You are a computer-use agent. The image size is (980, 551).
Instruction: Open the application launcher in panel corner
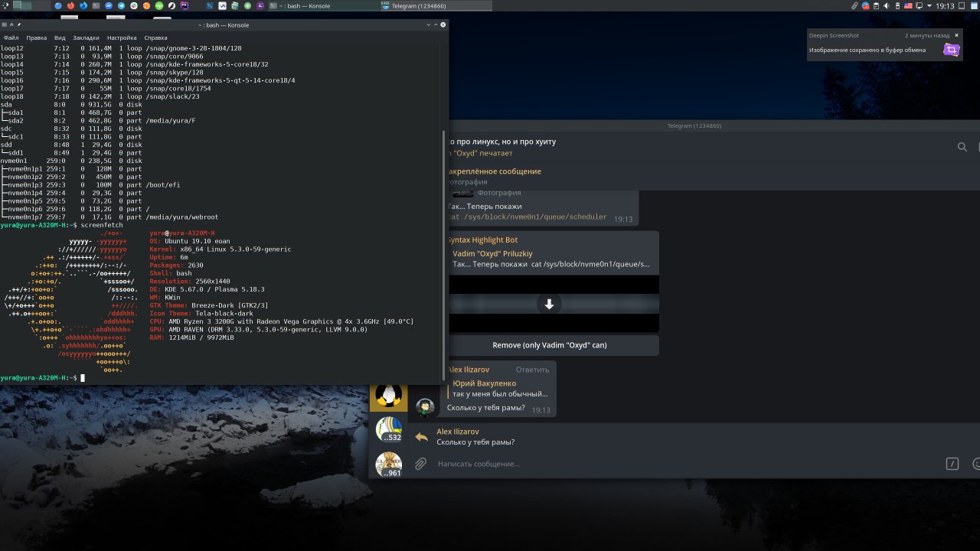[x=5, y=5]
